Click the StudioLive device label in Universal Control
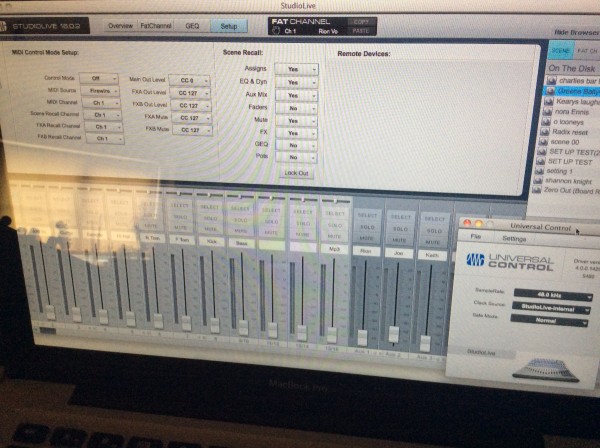 click(481, 352)
